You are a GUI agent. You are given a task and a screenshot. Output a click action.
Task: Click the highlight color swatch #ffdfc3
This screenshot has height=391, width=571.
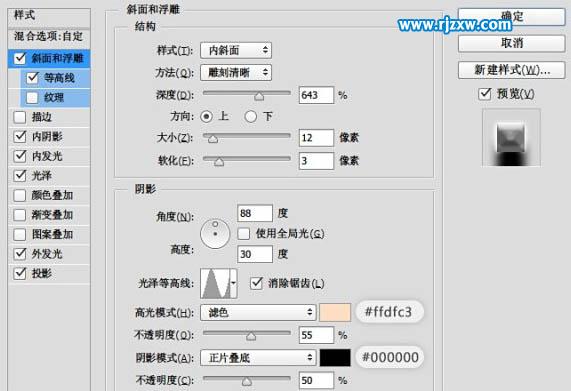pyautogui.click(x=335, y=312)
